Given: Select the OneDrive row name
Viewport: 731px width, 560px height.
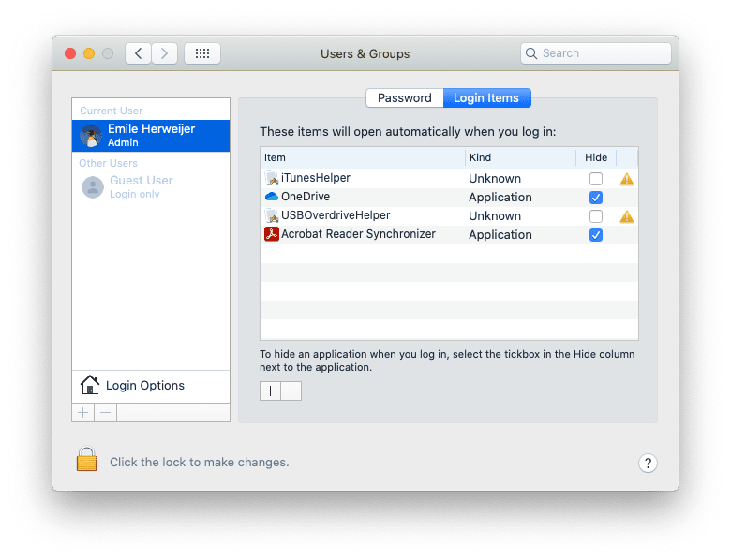Looking at the screenshot, I should click(306, 197).
